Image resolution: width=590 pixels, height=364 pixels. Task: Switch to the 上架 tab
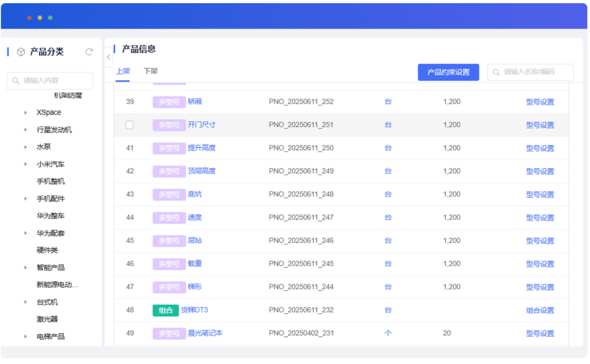tap(123, 71)
